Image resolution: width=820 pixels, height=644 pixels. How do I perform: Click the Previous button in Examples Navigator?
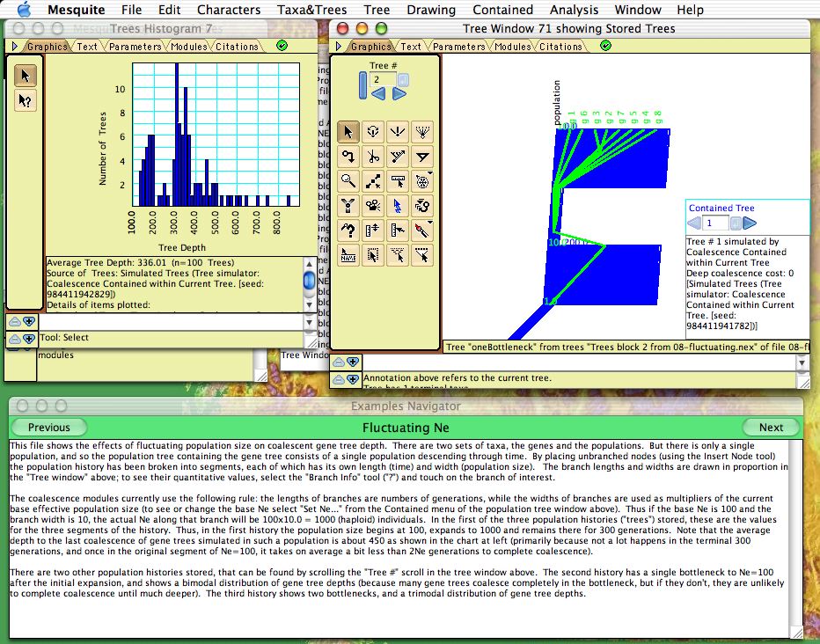[x=49, y=427]
